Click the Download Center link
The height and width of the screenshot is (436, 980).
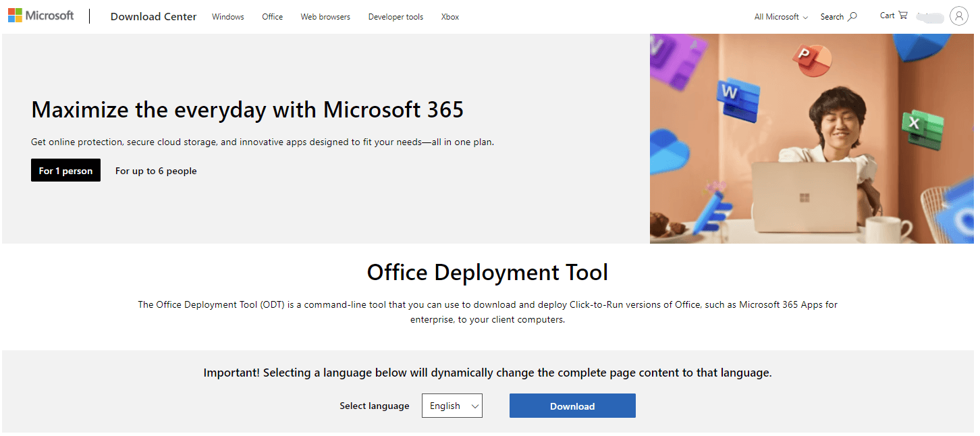pyautogui.click(x=153, y=17)
